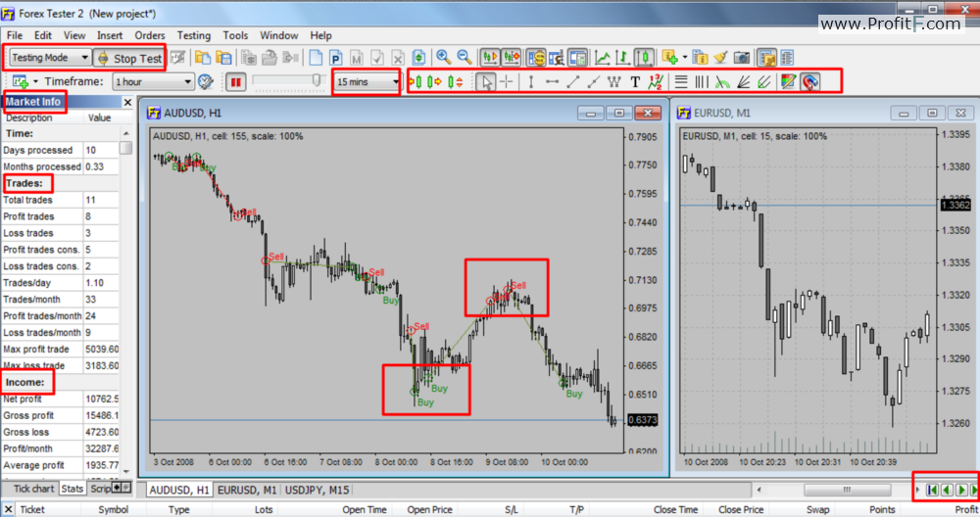Click the save project floppy-folder icon
Screen dimensions: 980x517
tap(223, 58)
